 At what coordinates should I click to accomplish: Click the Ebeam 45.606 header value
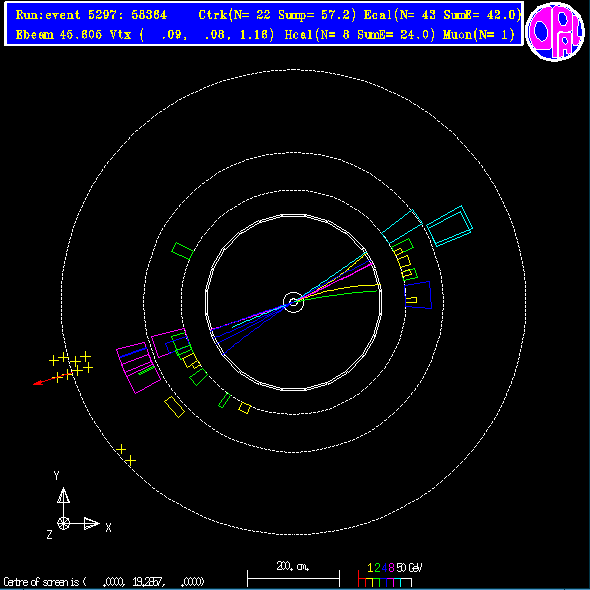click(59, 35)
